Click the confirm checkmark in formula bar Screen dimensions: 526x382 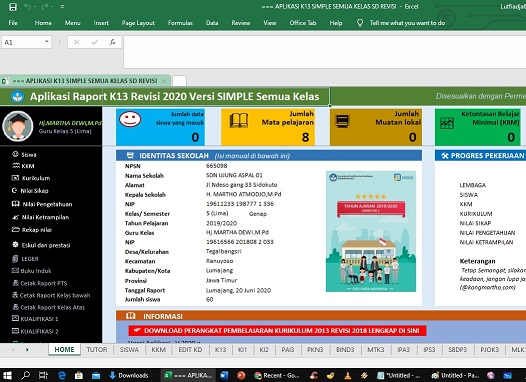[95, 42]
